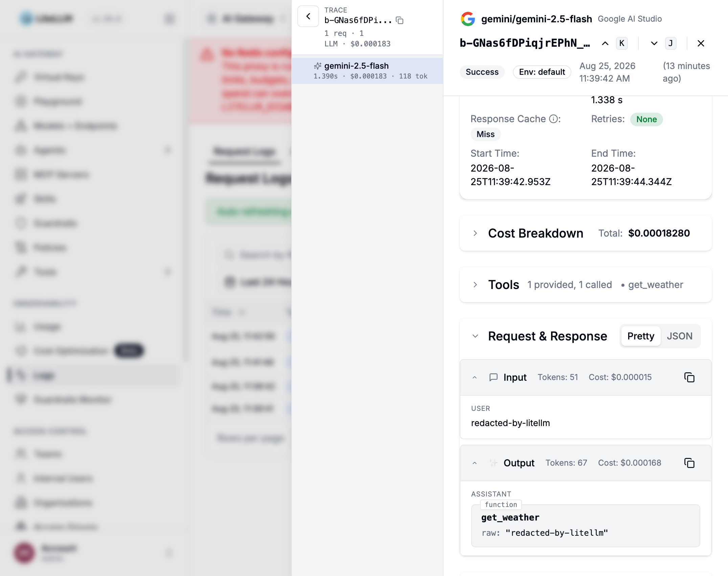Click the J shortcut key badge
This screenshot has width=728, height=576.
tap(671, 43)
